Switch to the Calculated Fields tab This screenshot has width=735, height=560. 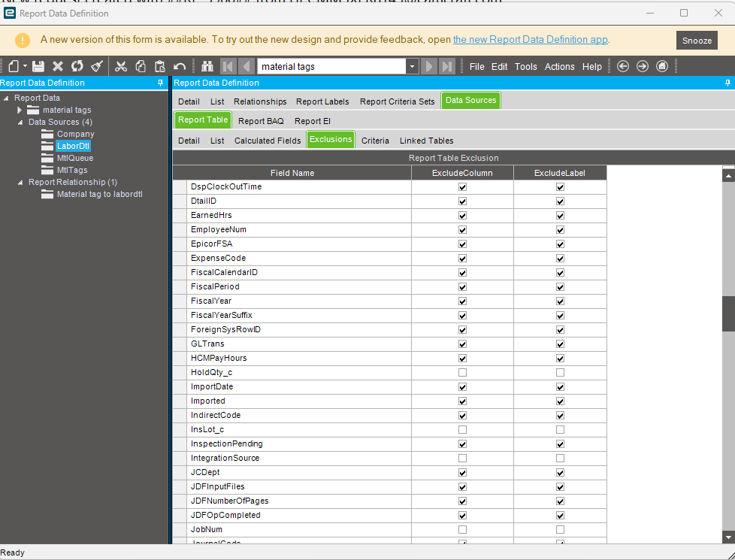point(268,141)
